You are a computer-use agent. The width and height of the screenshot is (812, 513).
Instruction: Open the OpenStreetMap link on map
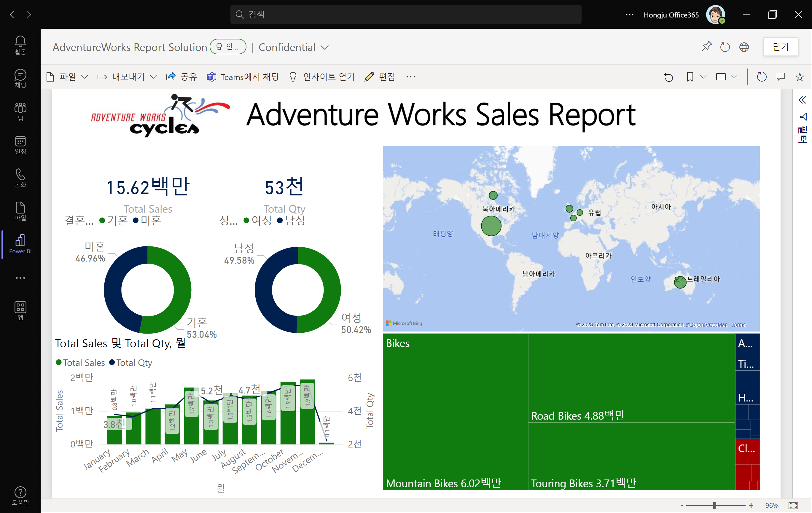pos(707,324)
